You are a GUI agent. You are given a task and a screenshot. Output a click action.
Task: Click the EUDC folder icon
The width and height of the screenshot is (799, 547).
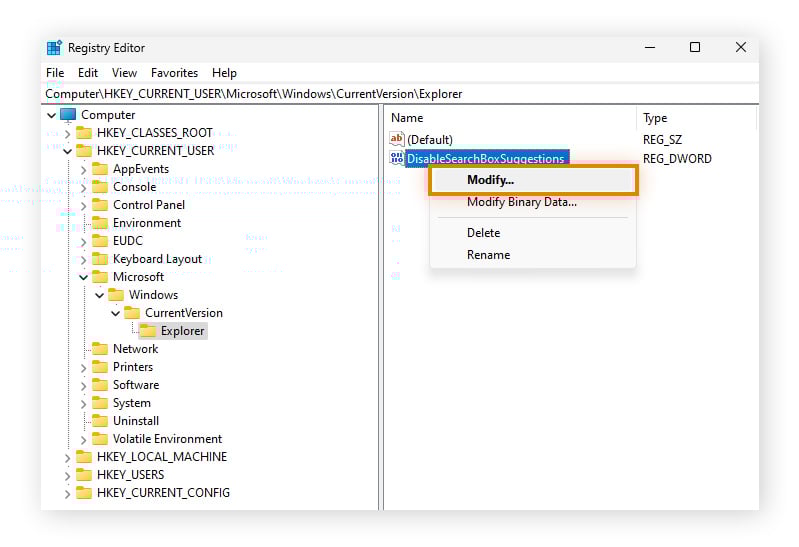pos(100,241)
